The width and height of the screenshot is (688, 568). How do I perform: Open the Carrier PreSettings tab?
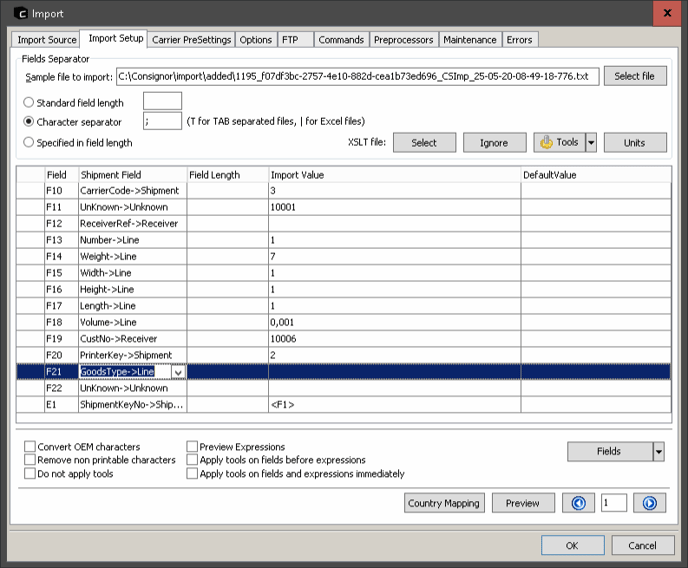click(191, 39)
